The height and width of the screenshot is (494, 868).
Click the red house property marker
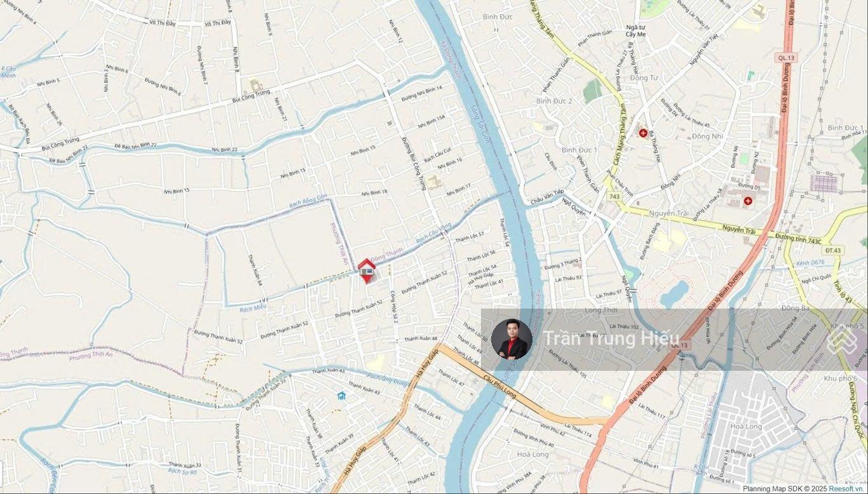pos(367,270)
